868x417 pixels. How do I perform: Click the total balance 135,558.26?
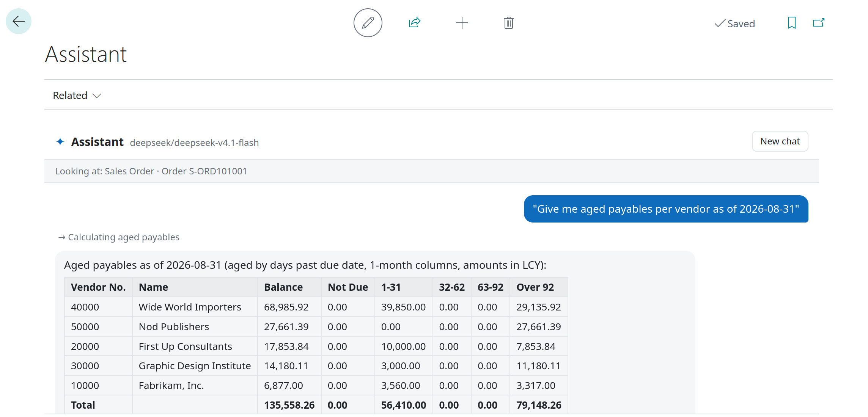point(289,405)
